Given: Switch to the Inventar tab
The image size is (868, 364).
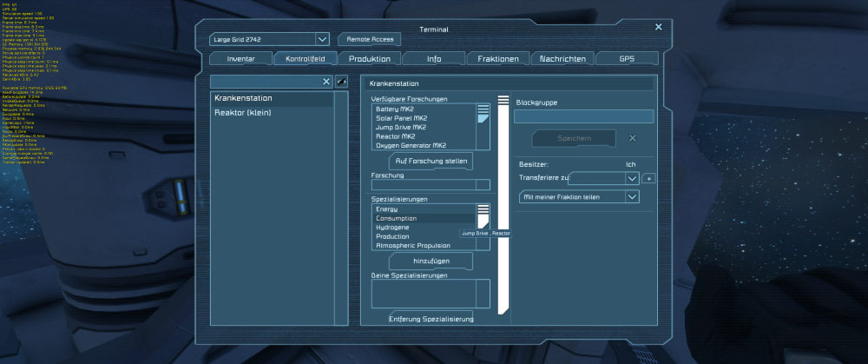Looking at the screenshot, I should [240, 59].
